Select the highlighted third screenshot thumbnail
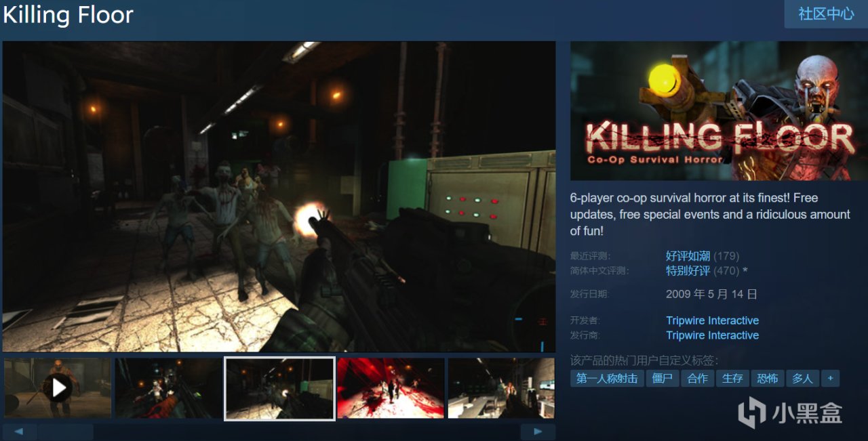The image size is (868, 441). (x=279, y=388)
